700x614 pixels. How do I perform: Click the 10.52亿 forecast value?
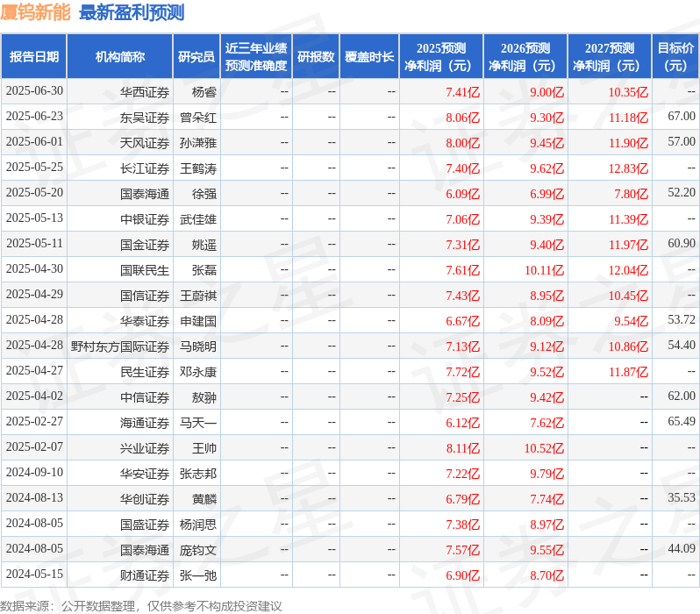544,449
